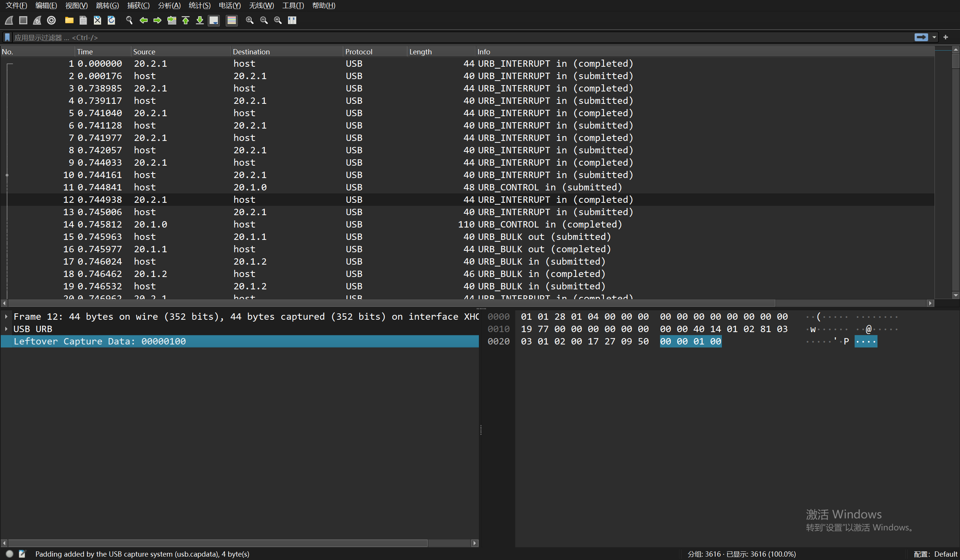The height and width of the screenshot is (560, 960).
Task: Click the reload capture file icon
Action: [111, 20]
